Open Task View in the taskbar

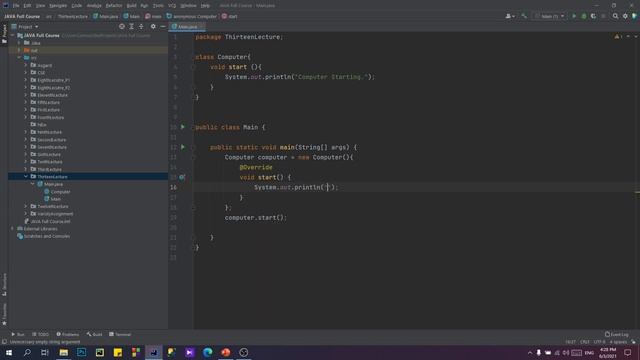click(x=45, y=352)
